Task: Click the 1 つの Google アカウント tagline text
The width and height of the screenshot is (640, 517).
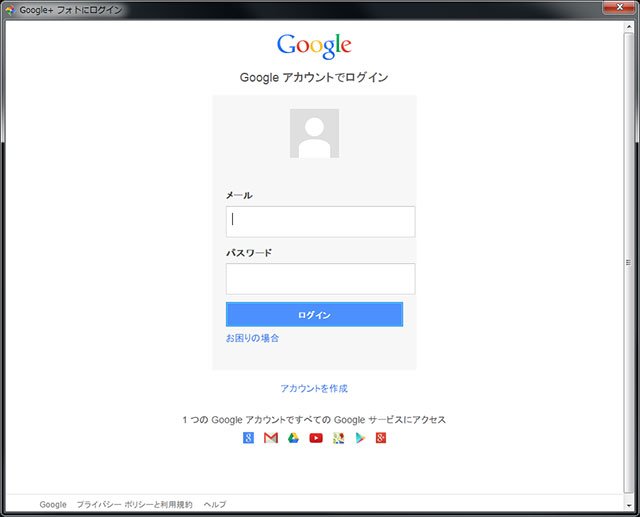Action: (x=314, y=419)
